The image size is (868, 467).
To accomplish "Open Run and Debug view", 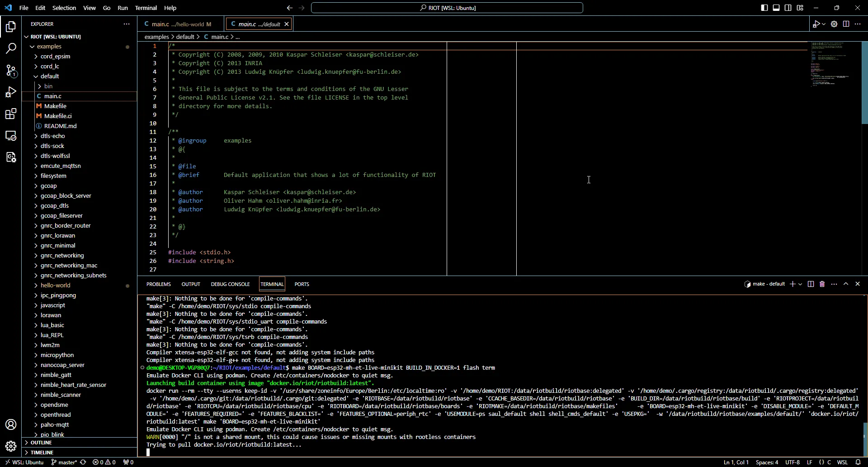I will click(x=11, y=92).
